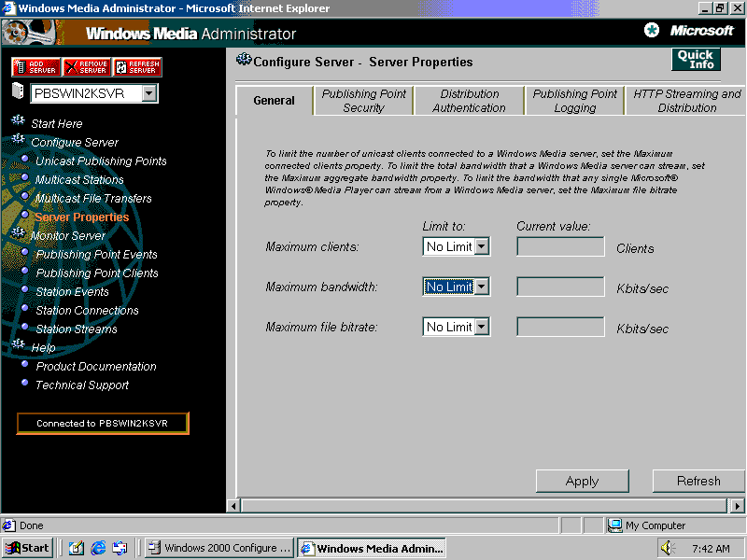Image resolution: width=747 pixels, height=560 pixels.
Task: Go to Multicast Stations page
Action: 79,179
